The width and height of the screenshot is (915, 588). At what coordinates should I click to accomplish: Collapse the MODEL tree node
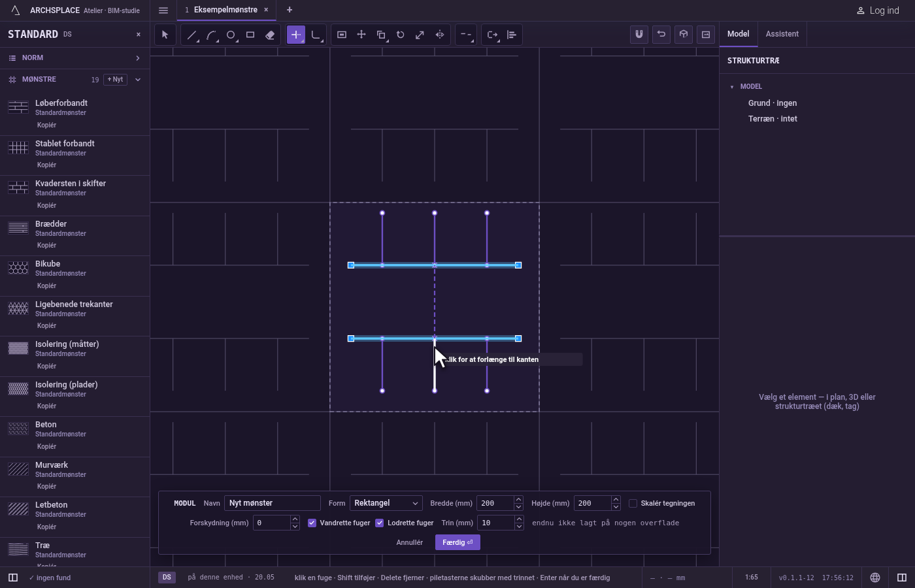pos(732,86)
